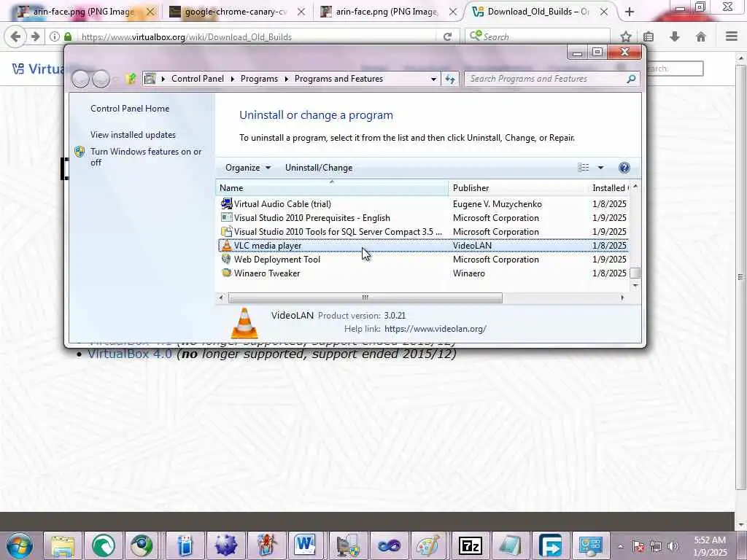747x560 pixels.
Task: Select Visual Studio 2010 Tools for SQL Server row
Action: [x=423, y=231]
